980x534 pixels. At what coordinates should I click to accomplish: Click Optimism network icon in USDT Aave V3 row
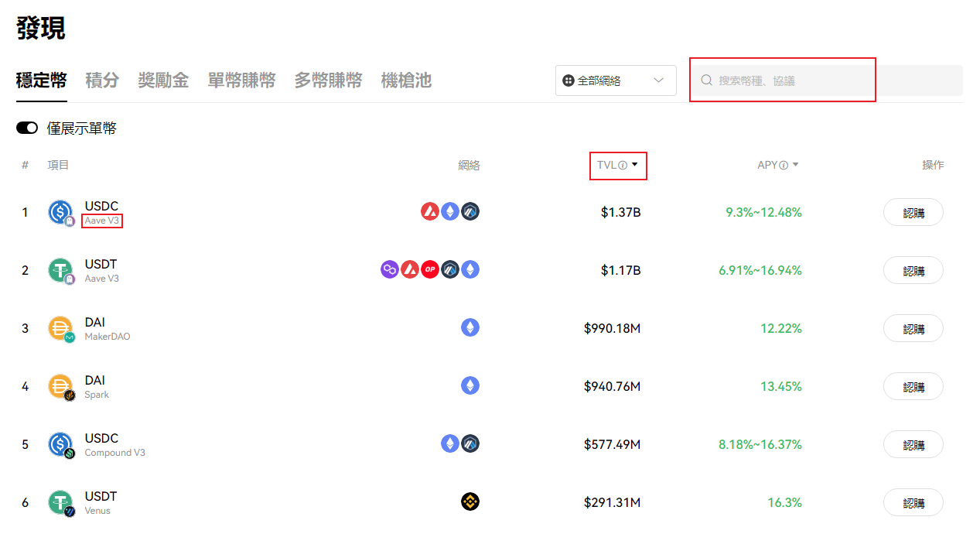coord(430,269)
